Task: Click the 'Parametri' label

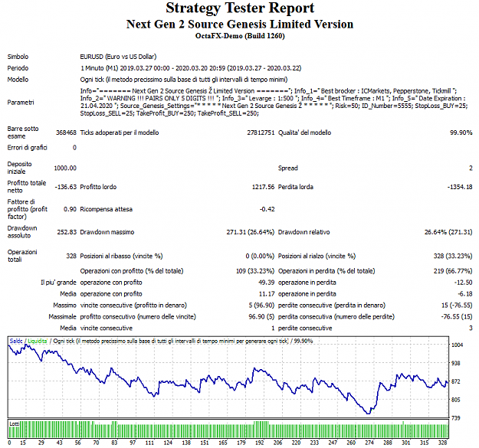Action: [21, 102]
